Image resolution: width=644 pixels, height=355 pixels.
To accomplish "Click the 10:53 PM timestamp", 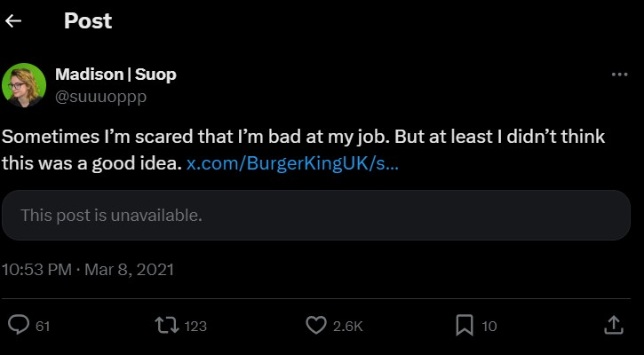I will (x=36, y=268).
